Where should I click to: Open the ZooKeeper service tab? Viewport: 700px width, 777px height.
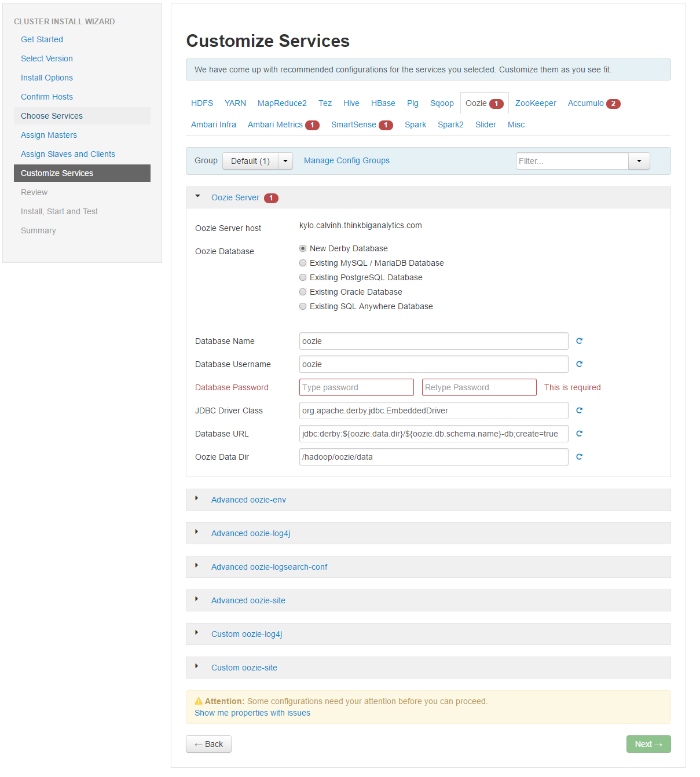(x=536, y=103)
